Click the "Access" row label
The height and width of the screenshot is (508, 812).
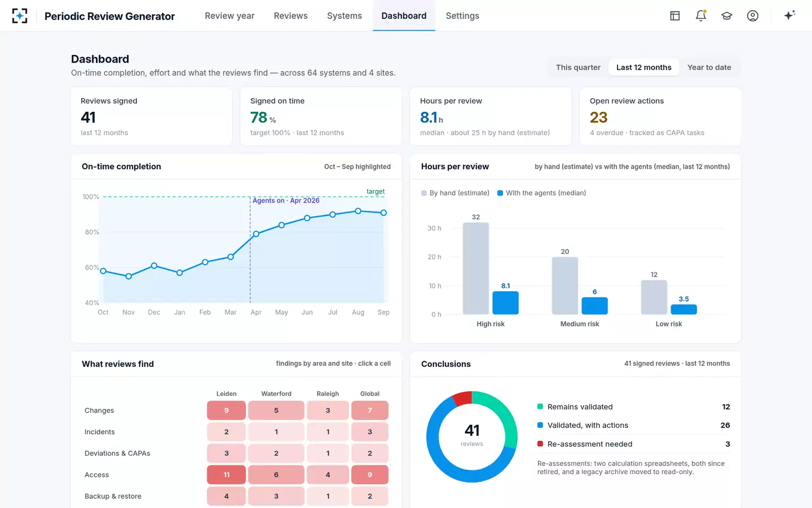97,475
